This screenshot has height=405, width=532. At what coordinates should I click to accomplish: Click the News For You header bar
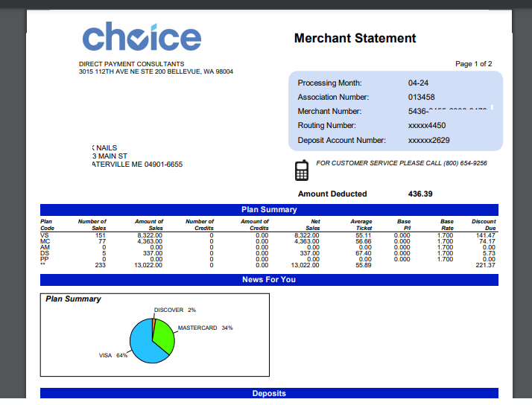pyautogui.click(x=269, y=280)
